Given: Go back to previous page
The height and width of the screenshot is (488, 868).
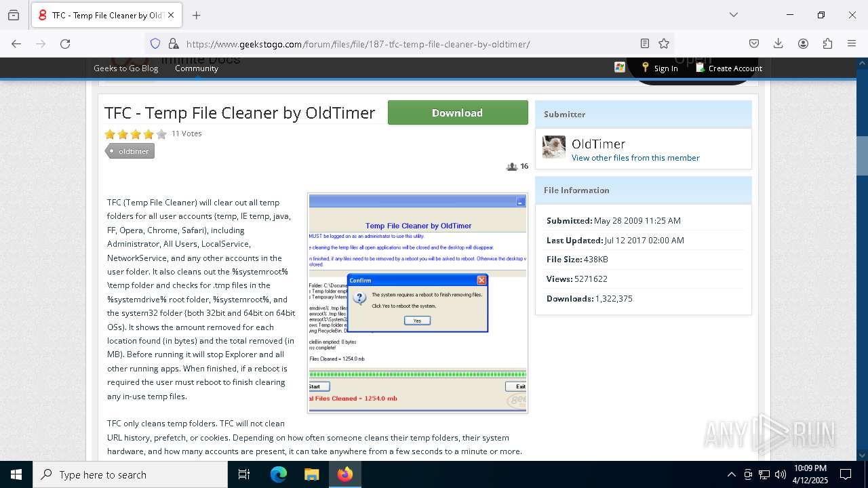Looking at the screenshot, I should [x=16, y=43].
